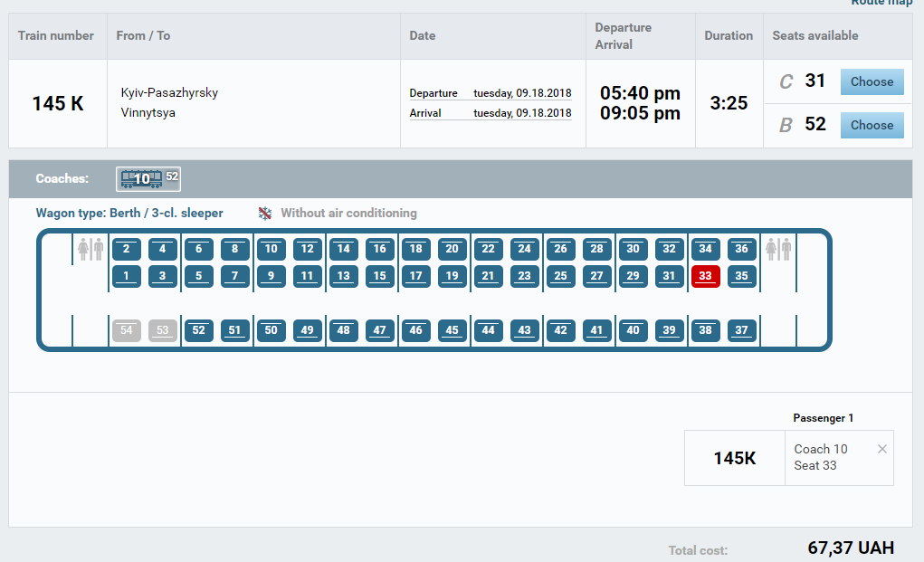Select seat 12

click(308, 249)
